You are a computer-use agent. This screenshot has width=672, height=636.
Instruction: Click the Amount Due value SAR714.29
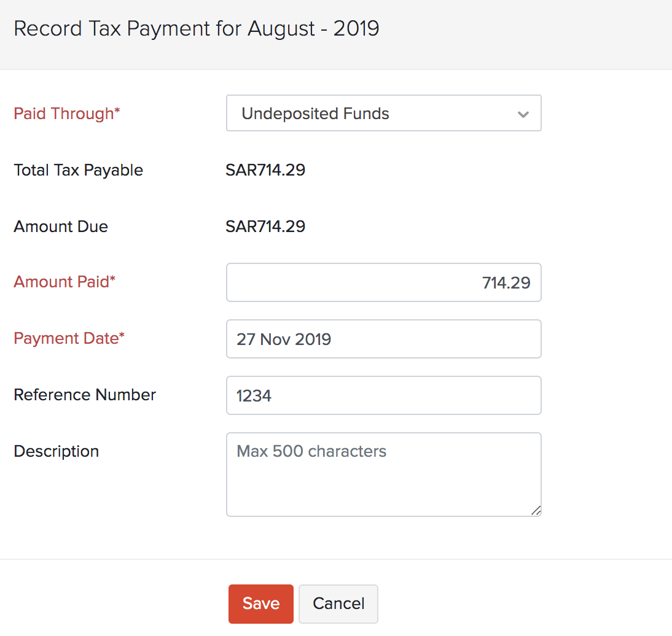coord(265,226)
